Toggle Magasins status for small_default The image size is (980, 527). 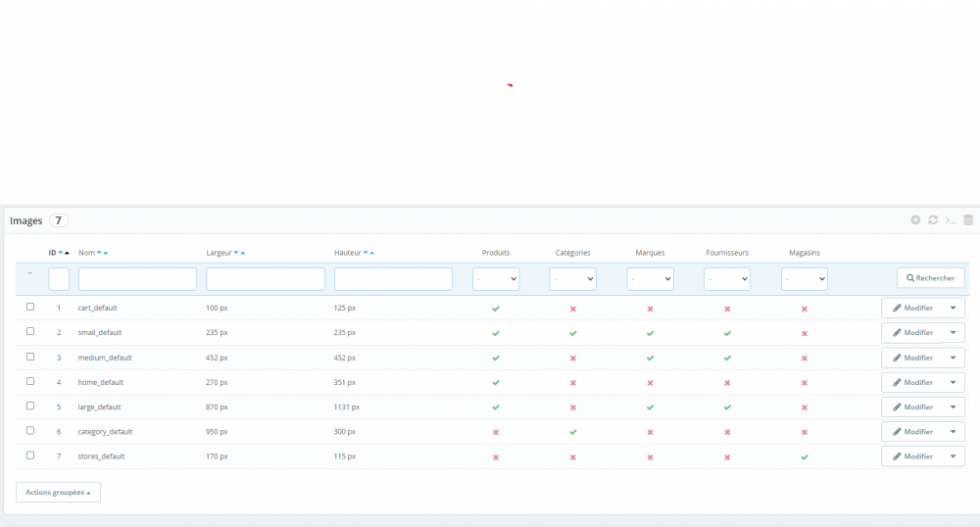805,333
